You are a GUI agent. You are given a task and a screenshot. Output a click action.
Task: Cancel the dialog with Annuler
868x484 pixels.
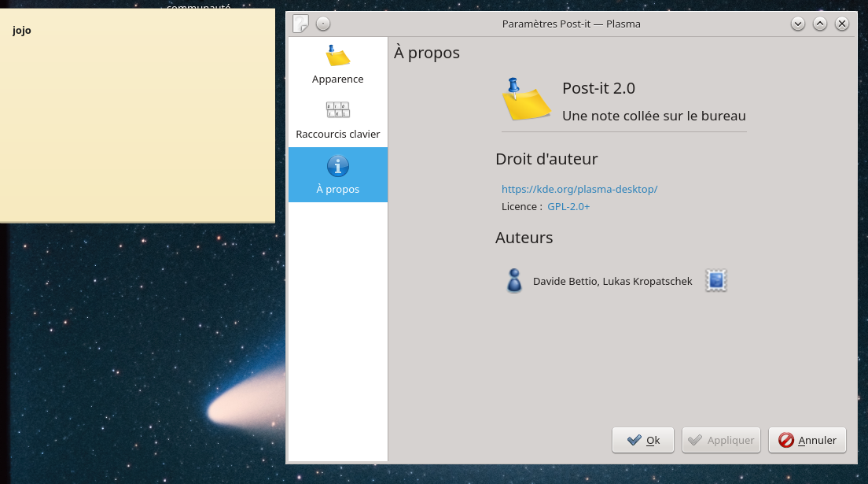tap(807, 440)
